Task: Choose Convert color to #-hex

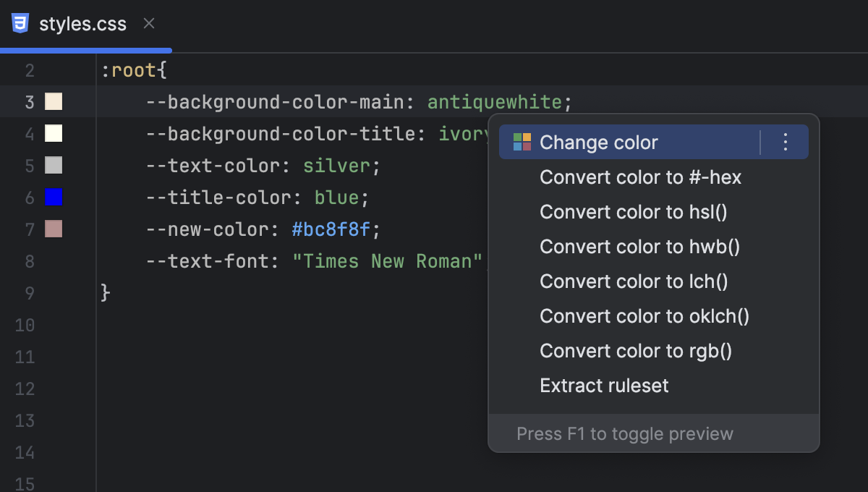Action: click(640, 177)
